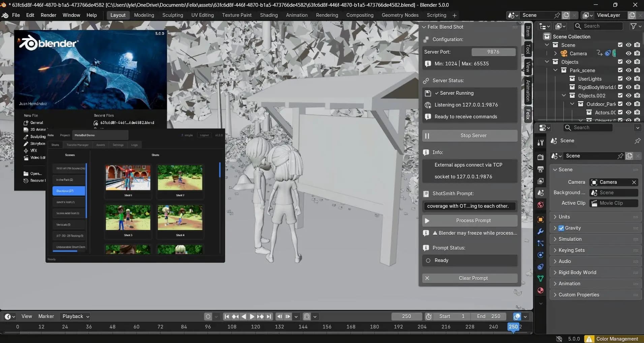
Task: Exclude the Park_scene collection via checkbox
Action: [620, 70]
